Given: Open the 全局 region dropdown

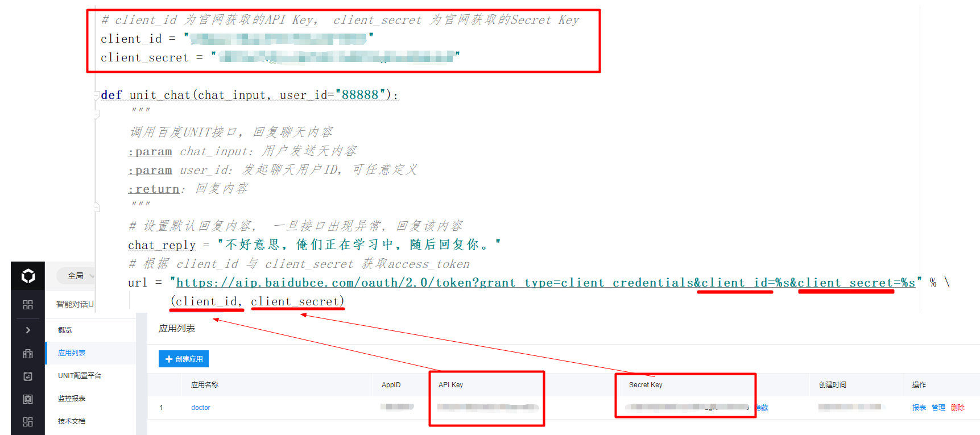Looking at the screenshot, I should click(x=77, y=276).
